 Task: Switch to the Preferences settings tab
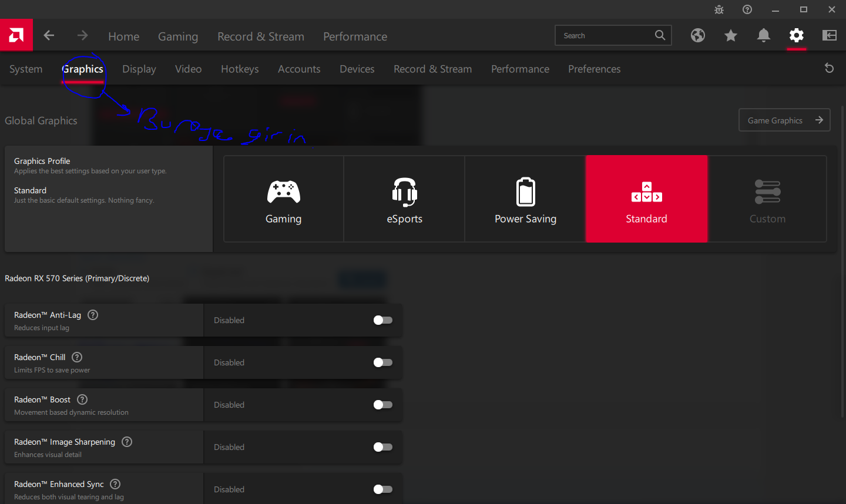point(595,69)
